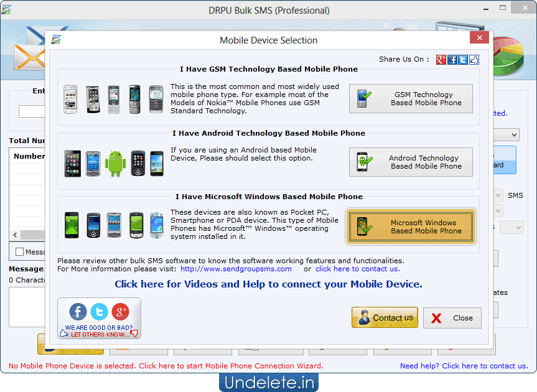Open the sendgroupsms.com website link
Screen dimensions: 537x392
tap(236, 269)
